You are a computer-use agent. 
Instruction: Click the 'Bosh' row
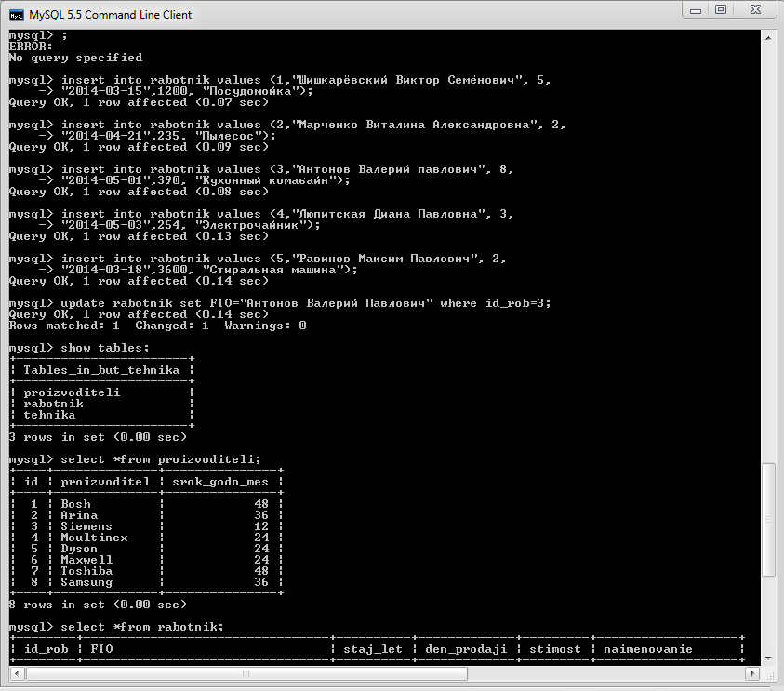pyautogui.click(x=147, y=504)
